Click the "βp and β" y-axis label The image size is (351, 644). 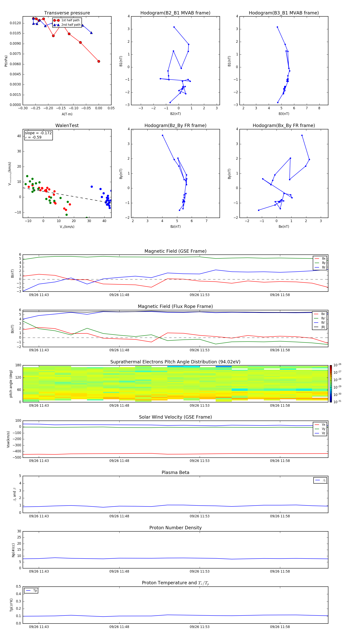tap(14, 494)
